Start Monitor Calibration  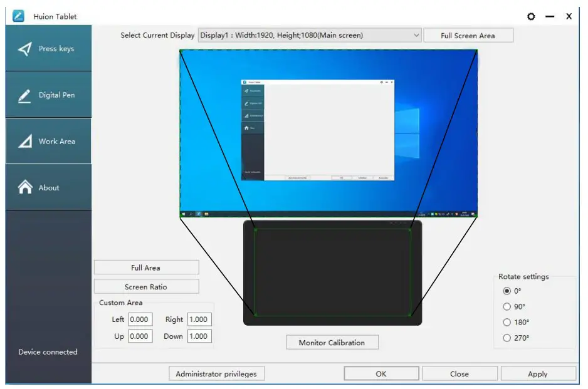(x=332, y=342)
